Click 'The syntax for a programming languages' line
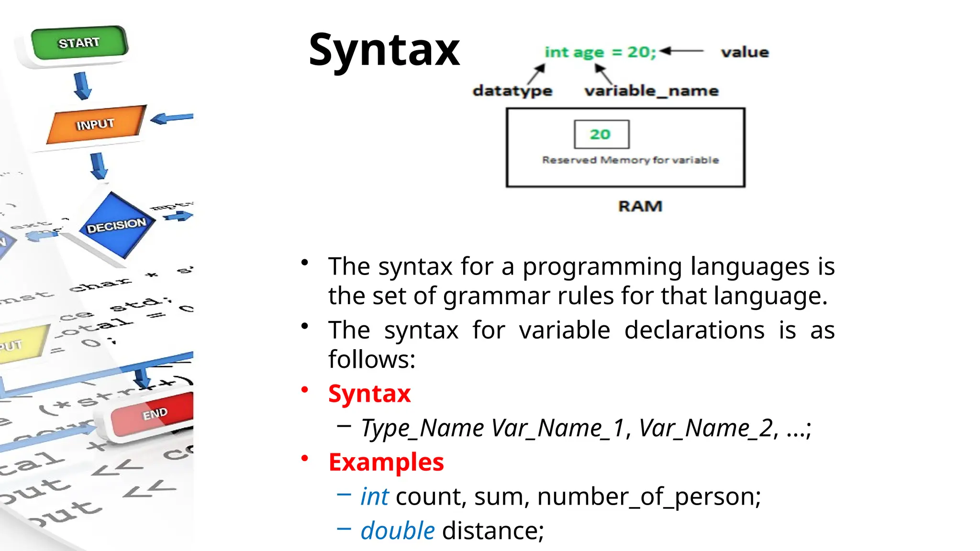The image size is (980, 551). pyautogui.click(x=581, y=266)
